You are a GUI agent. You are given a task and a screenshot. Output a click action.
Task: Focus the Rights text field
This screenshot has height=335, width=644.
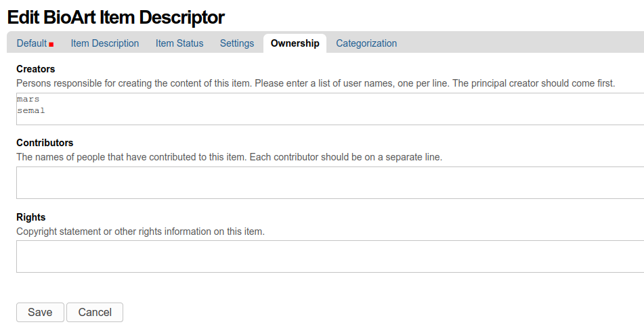[x=330, y=256]
